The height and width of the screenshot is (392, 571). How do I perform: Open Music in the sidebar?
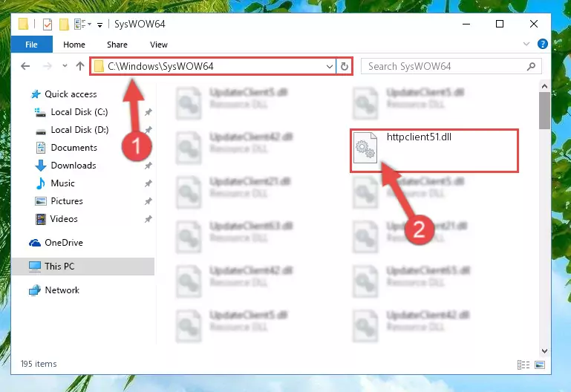62,183
